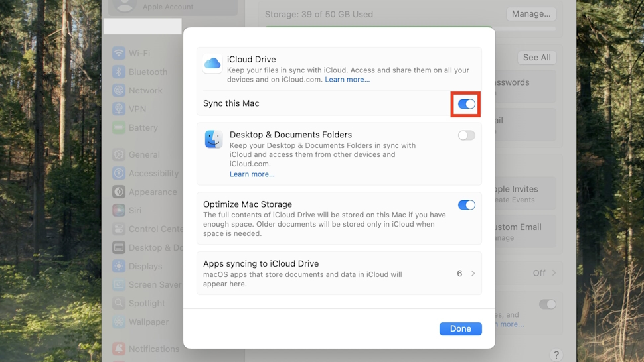The width and height of the screenshot is (644, 362).
Task: Select Desktop & Dock icon in sidebar
Action: tap(119, 247)
